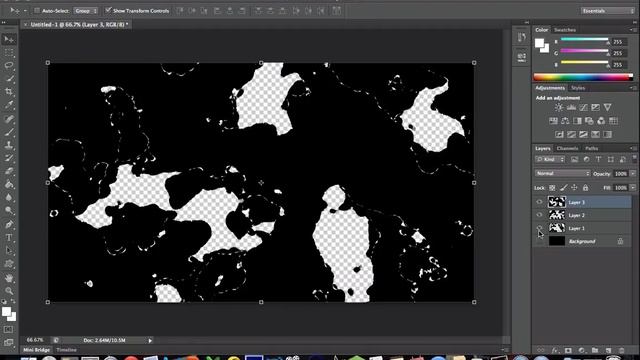Click the Create new layer icon
Viewport: 640px width, 360px height.
[609, 350]
